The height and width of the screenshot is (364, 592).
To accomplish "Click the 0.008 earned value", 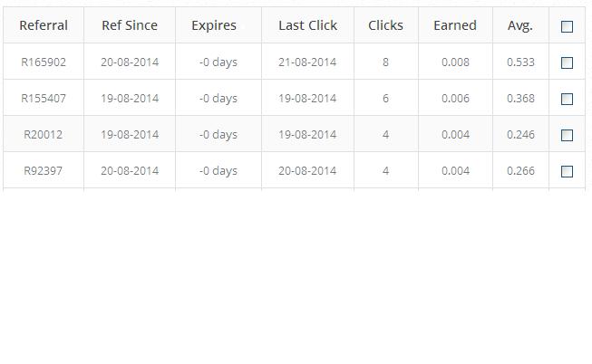I will [455, 62].
